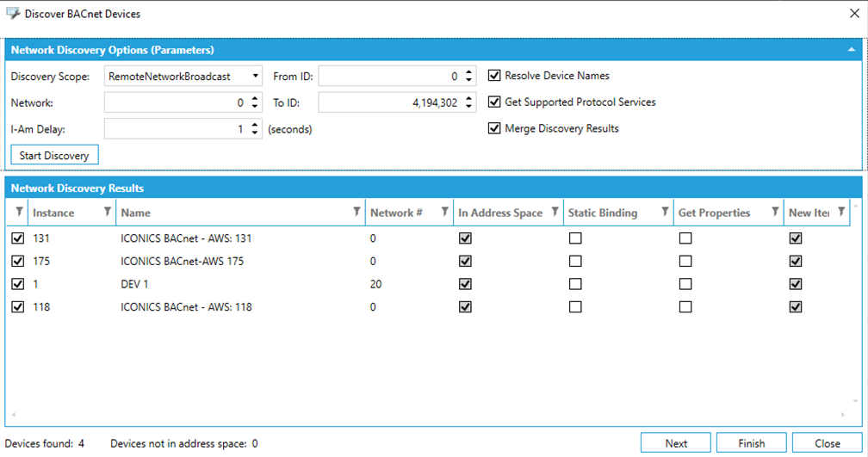The image size is (868, 457).
Task: Click the From ID input field
Action: pos(389,77)
